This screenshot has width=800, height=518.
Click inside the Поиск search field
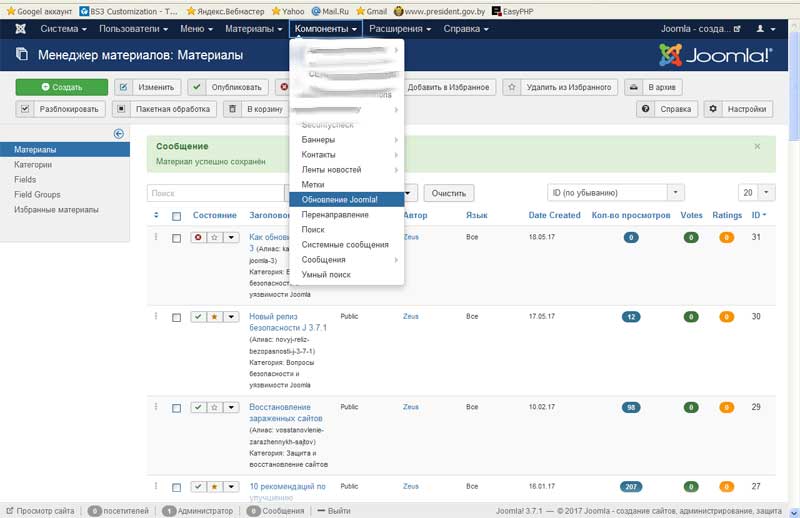pyautogui.click(x=215, y=193)
